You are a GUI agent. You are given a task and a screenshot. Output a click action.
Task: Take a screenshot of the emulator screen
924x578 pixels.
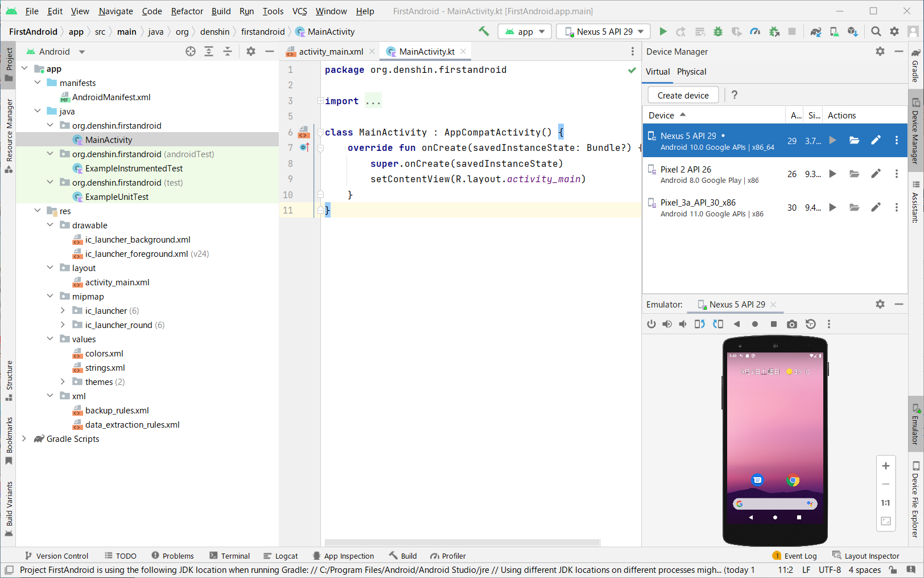click(x=792, y=324)
